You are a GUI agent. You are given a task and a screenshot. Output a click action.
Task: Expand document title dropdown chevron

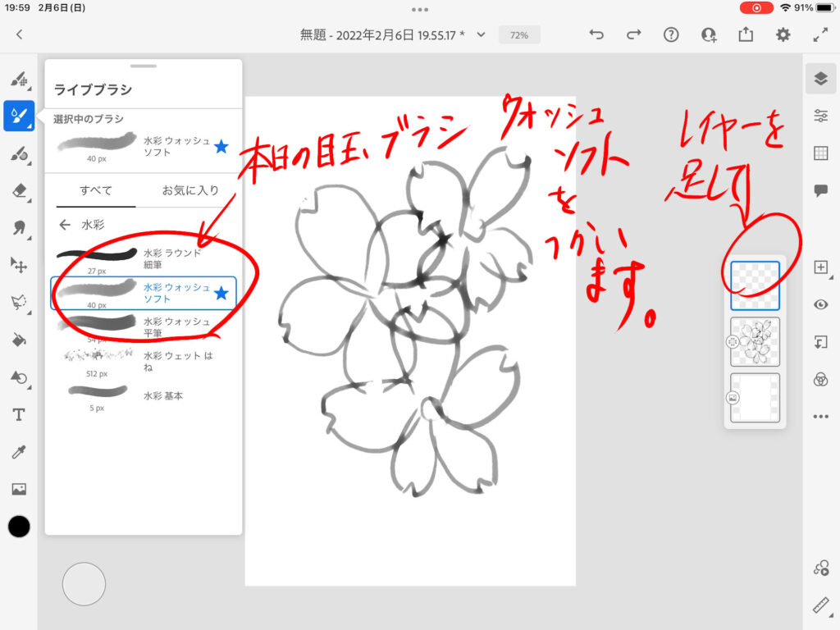click(482, 34)
